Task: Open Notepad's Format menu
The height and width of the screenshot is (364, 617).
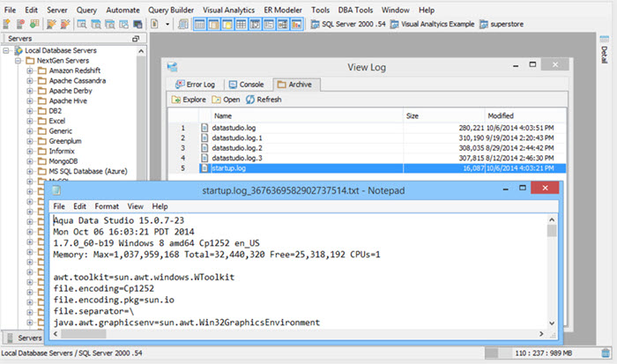Action: (x=107, y=206)
